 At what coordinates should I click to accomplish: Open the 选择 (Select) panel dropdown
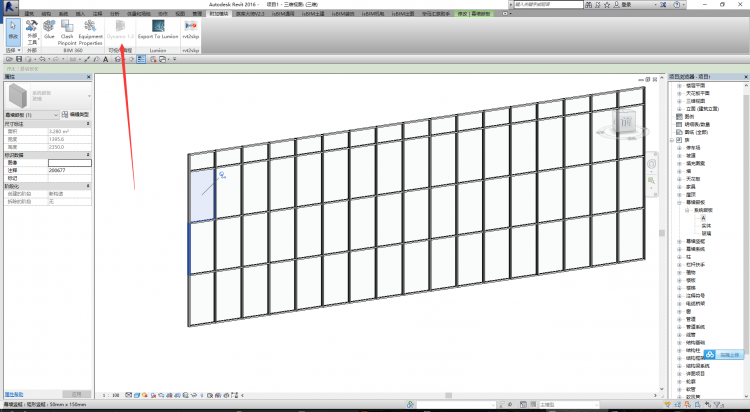(x=13, y=50)
